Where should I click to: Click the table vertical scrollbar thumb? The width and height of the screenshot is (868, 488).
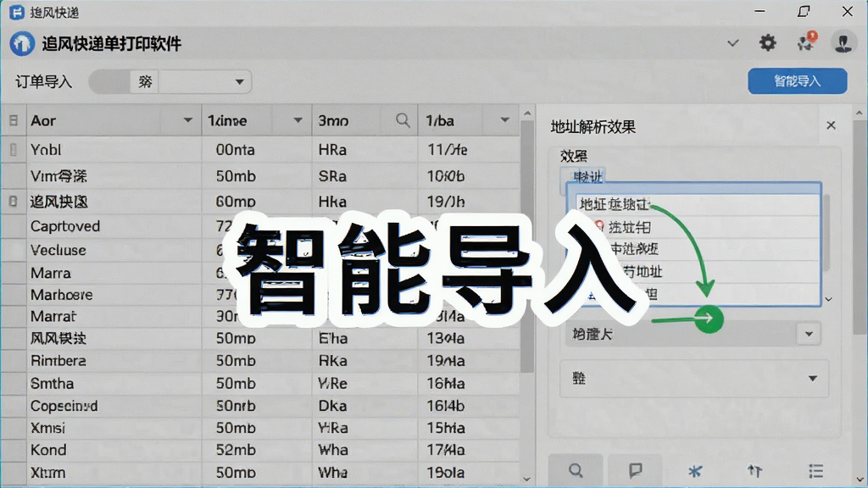[527, 247]
